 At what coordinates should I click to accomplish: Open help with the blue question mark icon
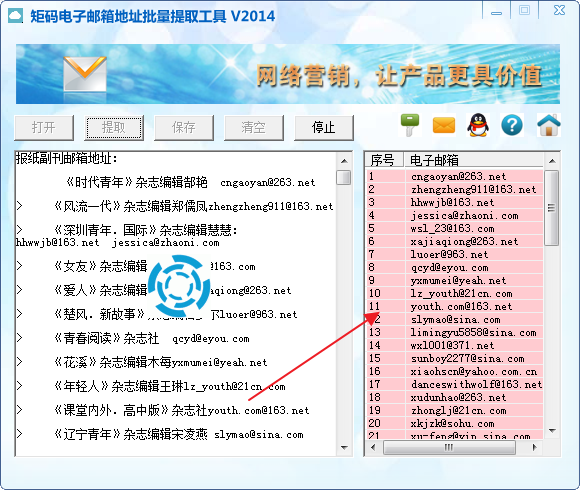point(512,125)
